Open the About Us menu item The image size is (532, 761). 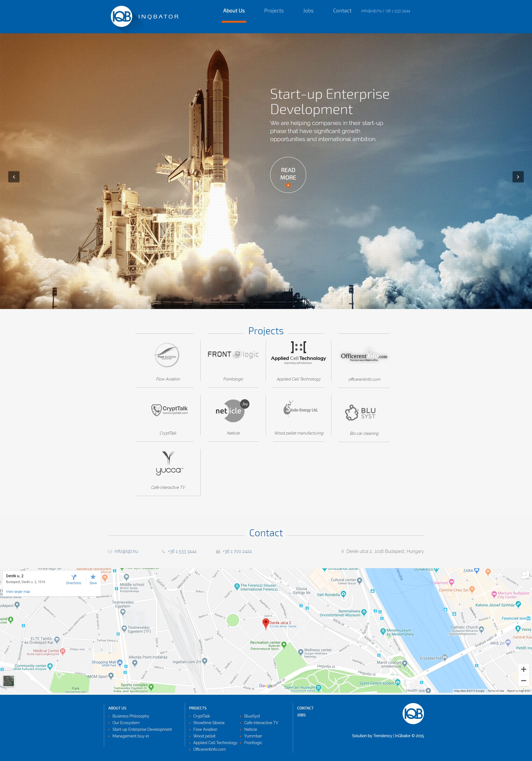point(234,11)
